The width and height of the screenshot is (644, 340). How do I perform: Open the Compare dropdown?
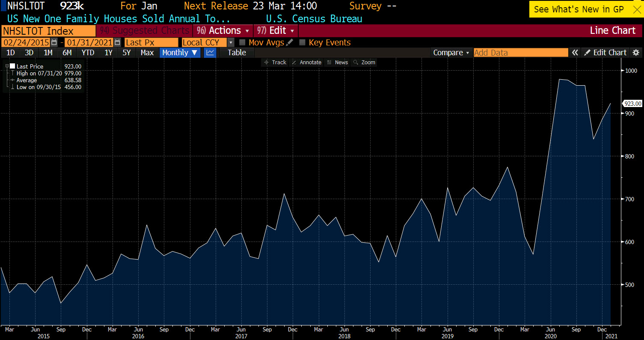click(x=451, y=53)
